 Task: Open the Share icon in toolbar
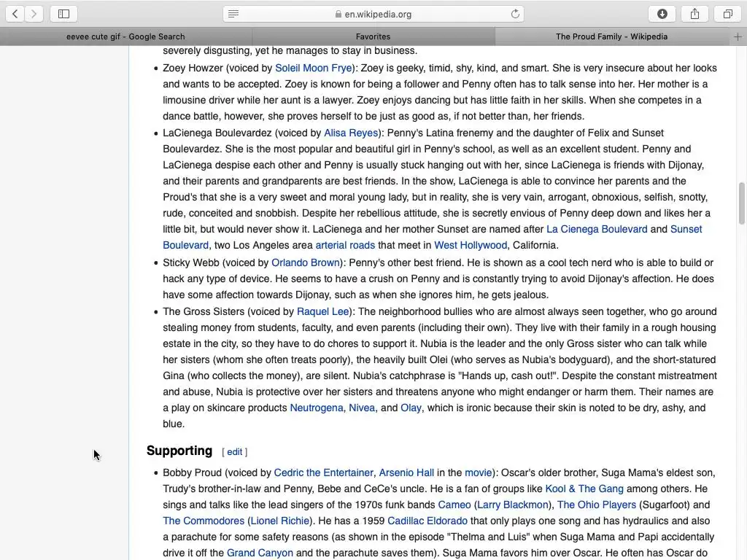click(x=694, y=14)
